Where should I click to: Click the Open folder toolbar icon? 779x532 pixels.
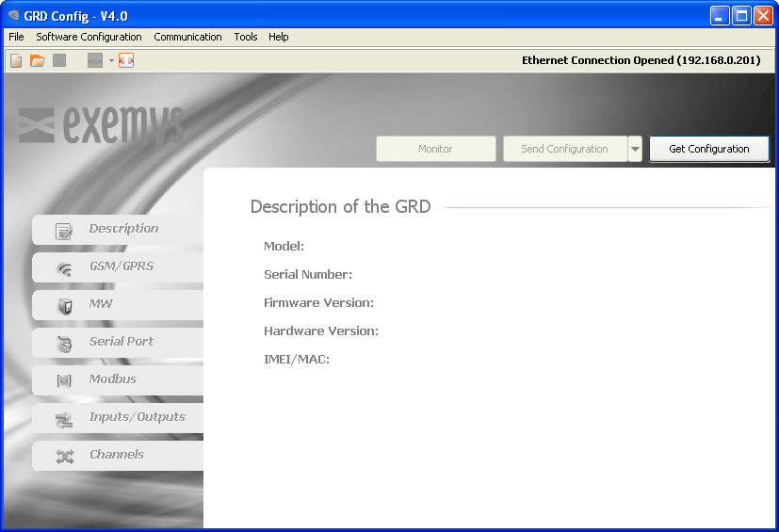pyautogui.click(x=38, y=60)
